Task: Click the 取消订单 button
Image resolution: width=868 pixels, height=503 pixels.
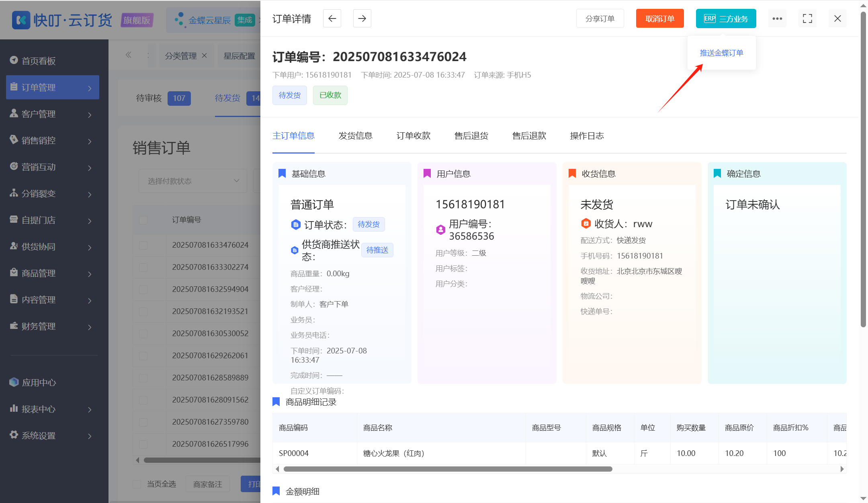Action: [660, 18]
